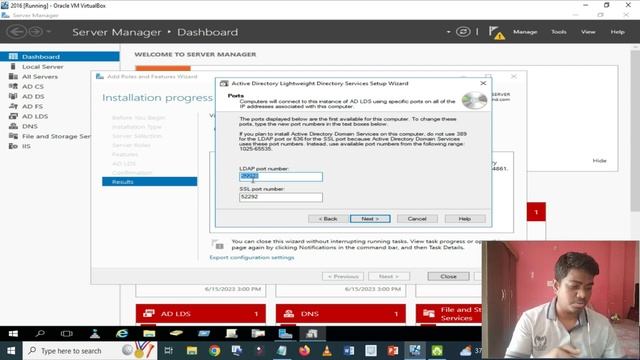Open PowerPoint from host taskbar

pos(393,351)
